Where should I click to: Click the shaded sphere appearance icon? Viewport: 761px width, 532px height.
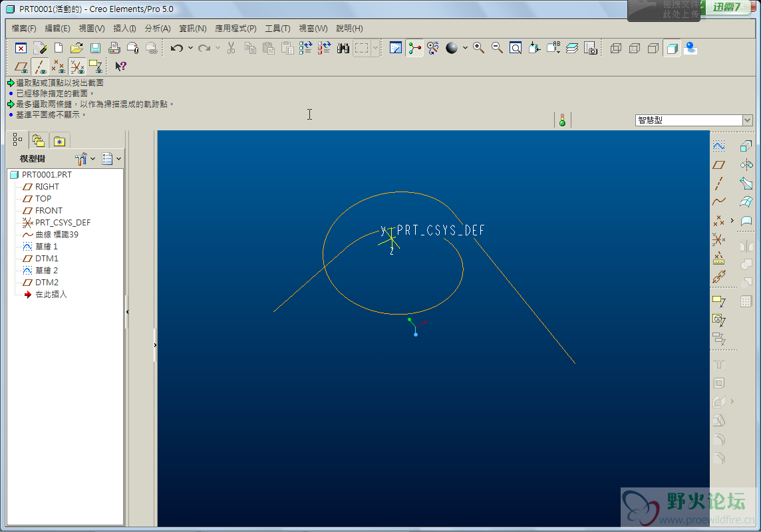452,48
